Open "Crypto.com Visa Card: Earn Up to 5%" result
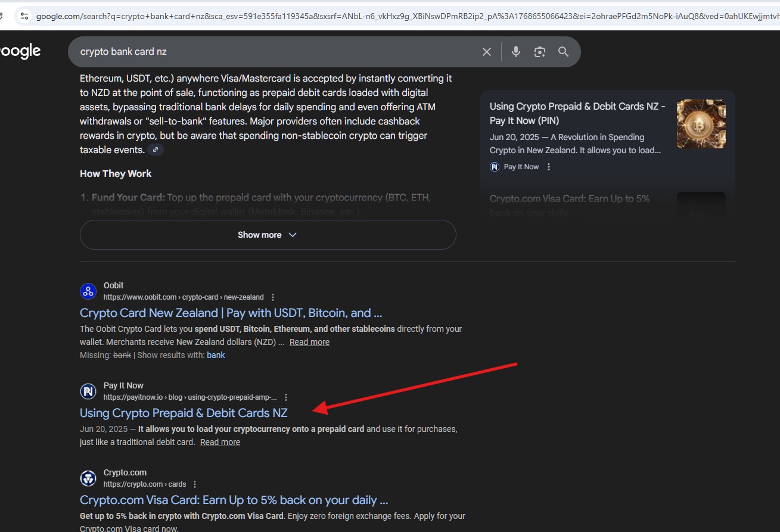This screenshot has width=780, height=532. pyautogui.click(x=234, y=500)
